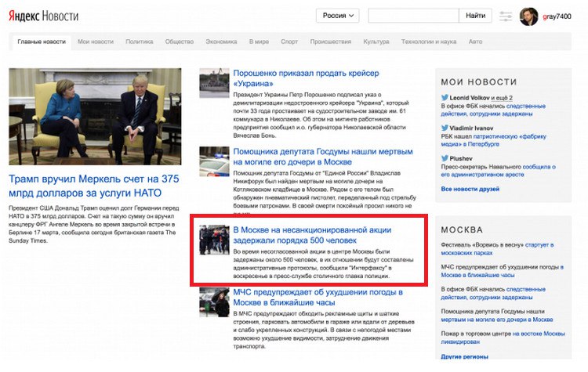Open на востоке Москвы ликвидирован link

pos(503,338)
